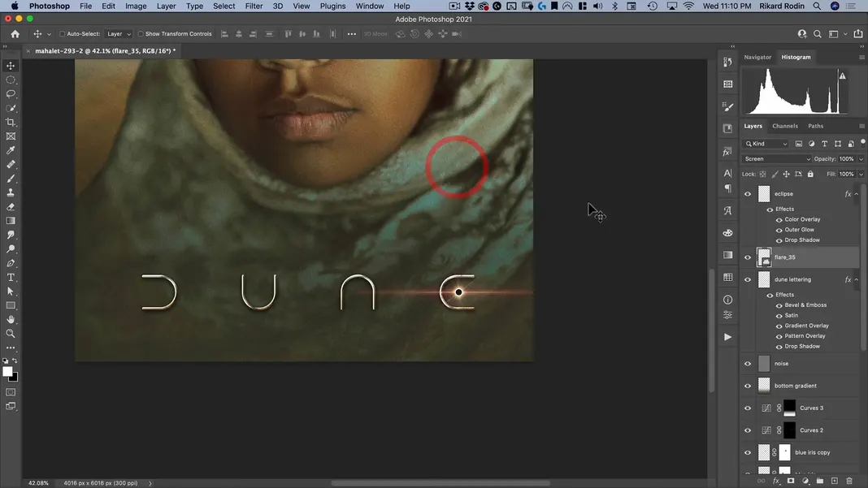Viewport: 868px width, 488px height.
Task: Select the Brush tool
Action: pos(11,179)
